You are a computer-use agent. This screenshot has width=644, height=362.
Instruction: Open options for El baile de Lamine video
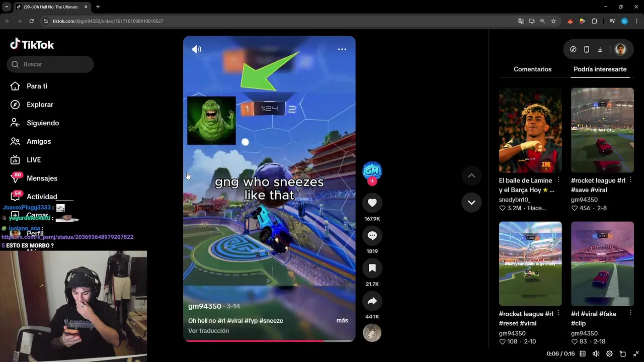pyautogui.click(x=558, y=180)
